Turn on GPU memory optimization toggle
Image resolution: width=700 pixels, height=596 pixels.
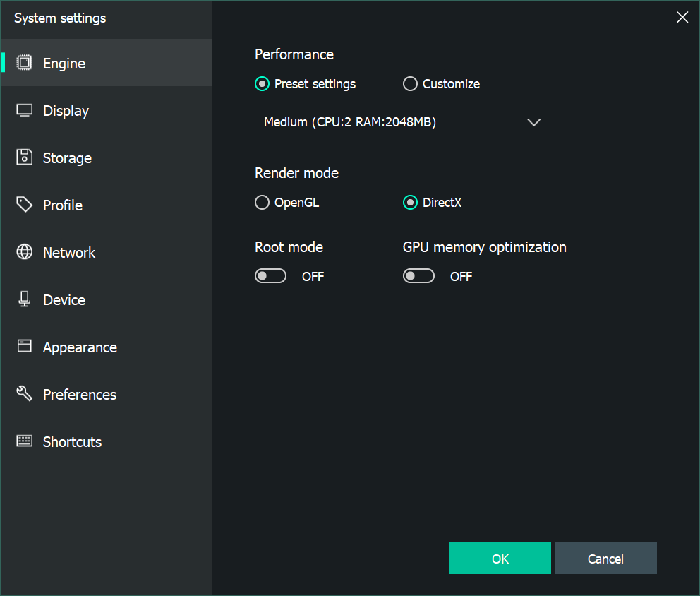point(418,276)
